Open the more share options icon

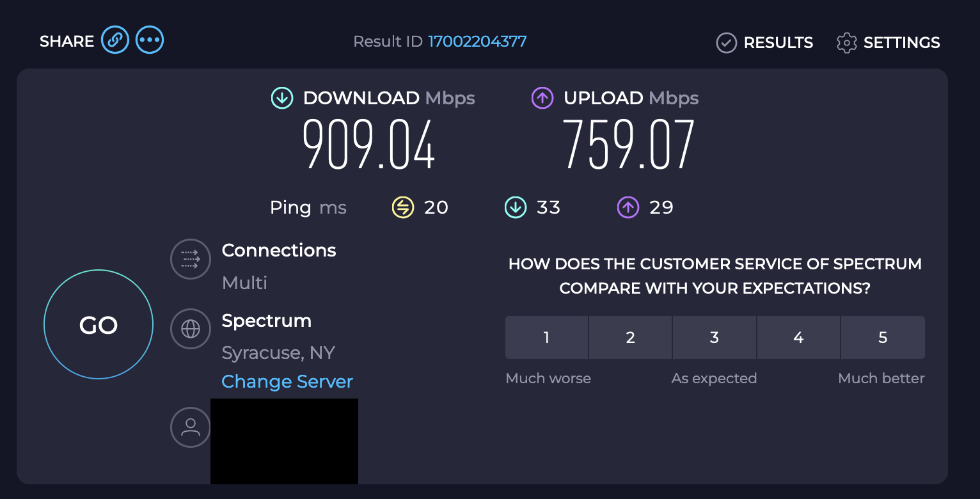coord(150,40)
